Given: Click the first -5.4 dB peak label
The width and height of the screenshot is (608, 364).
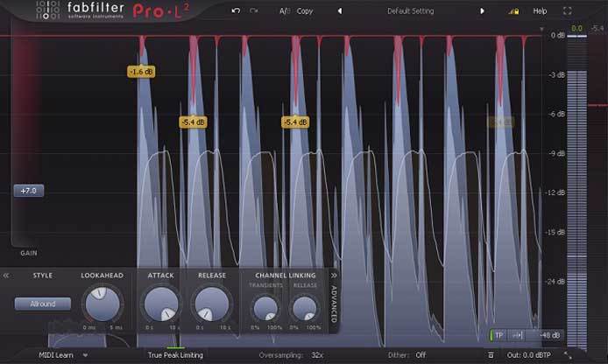Looking at the screenshot, I should tap(193, 122).
